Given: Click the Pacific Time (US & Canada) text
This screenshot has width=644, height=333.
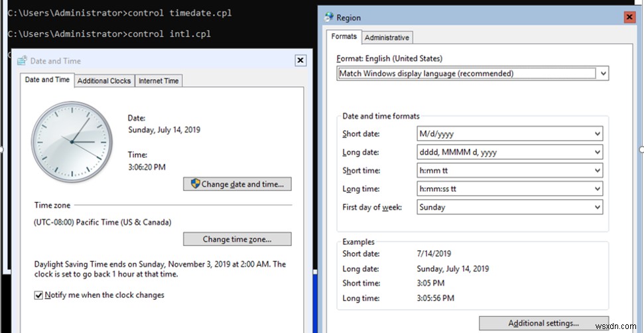Looking at the screenshot, I should [103, 222].
